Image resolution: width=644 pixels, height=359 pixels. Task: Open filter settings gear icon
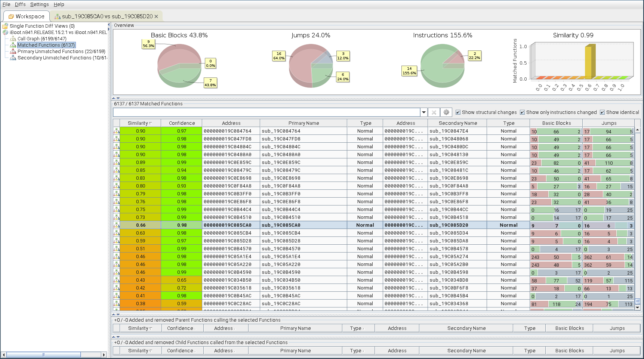[446, 112]
